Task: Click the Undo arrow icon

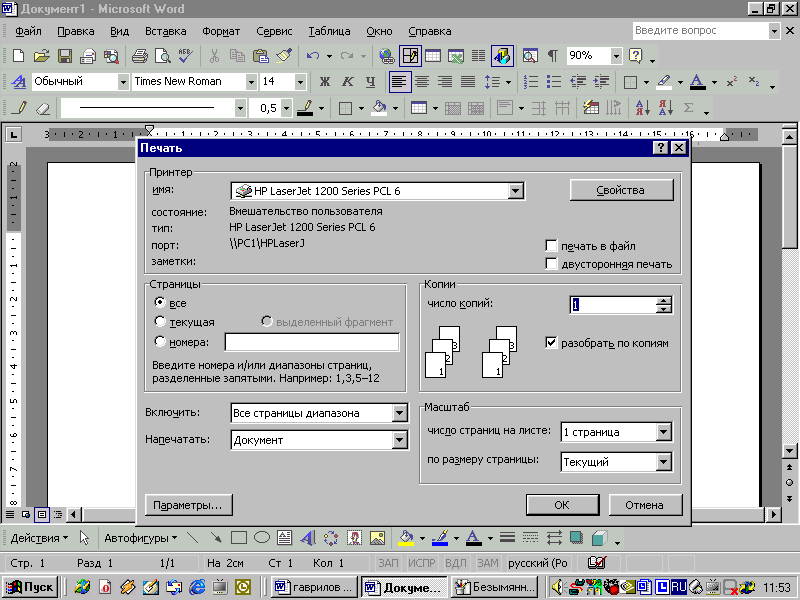Action: [x=313, y=56]
